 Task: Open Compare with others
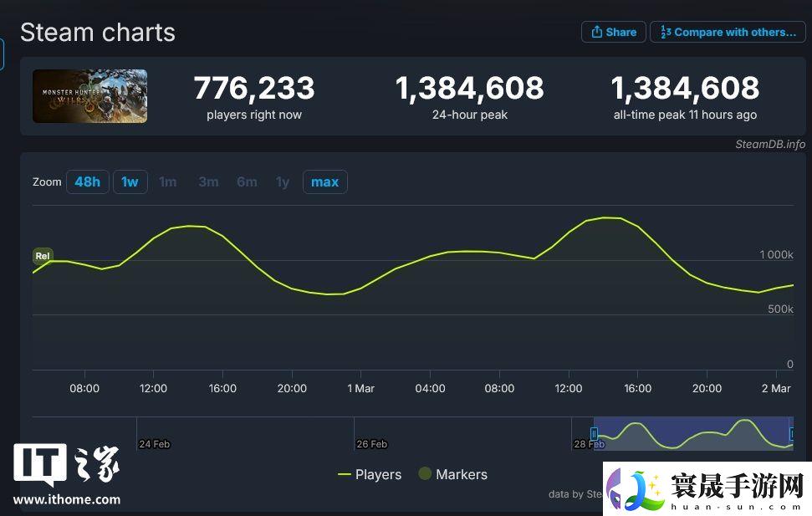click(x=728, y=32)
